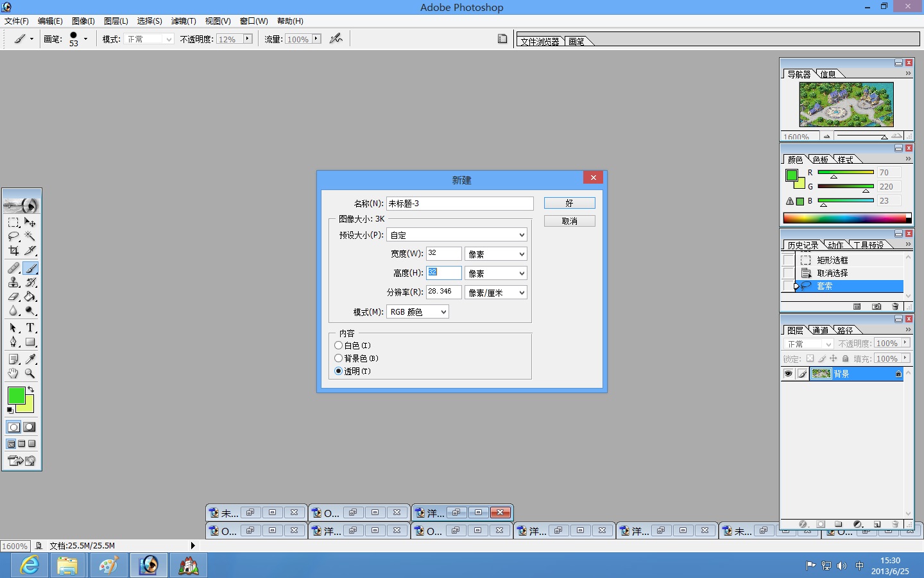Open the resolution units dropdown
This screenshot has width=924, height=578.
point(496,293)
